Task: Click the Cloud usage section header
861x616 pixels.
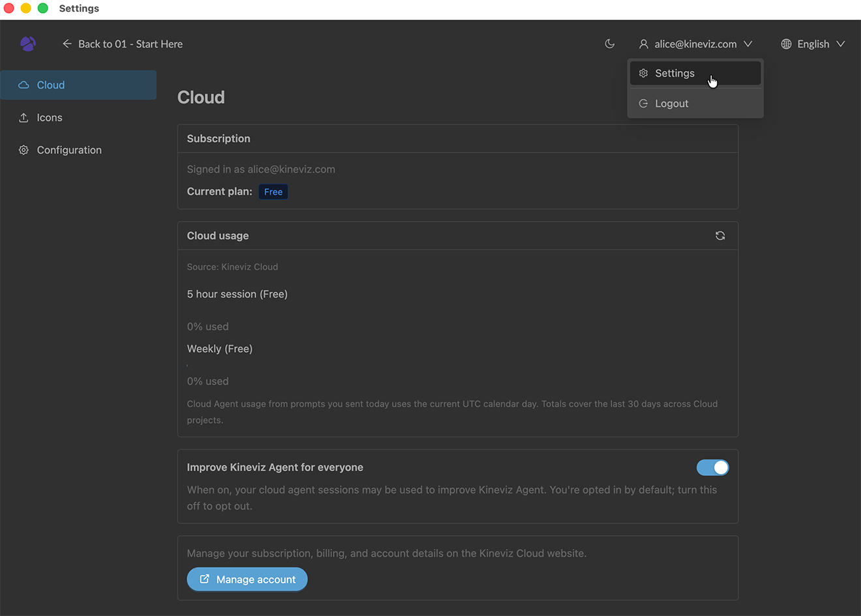Action: point(218,235)
